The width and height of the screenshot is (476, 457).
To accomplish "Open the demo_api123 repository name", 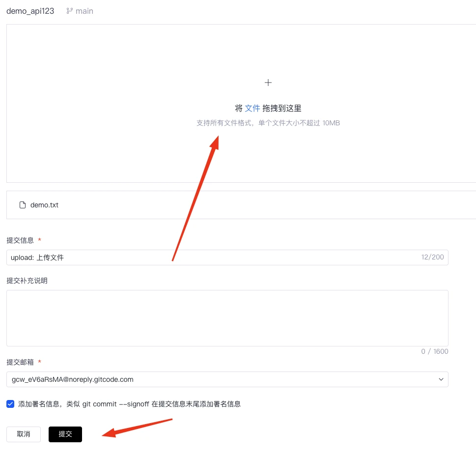I will coord(30,11).
